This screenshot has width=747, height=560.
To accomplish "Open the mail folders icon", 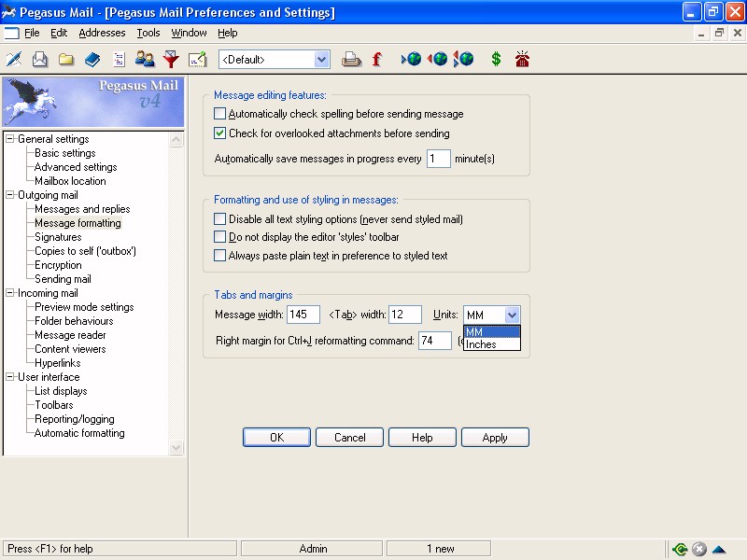I will (66, 60).
